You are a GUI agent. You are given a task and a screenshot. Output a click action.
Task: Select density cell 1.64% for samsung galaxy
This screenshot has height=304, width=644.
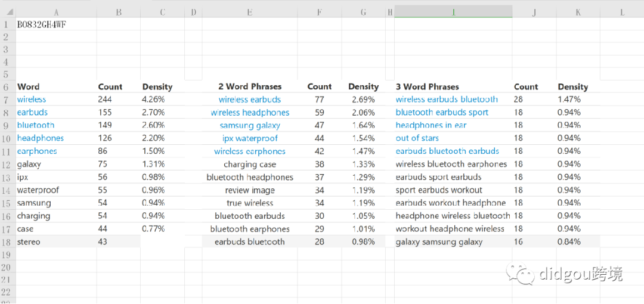point(363,125)
